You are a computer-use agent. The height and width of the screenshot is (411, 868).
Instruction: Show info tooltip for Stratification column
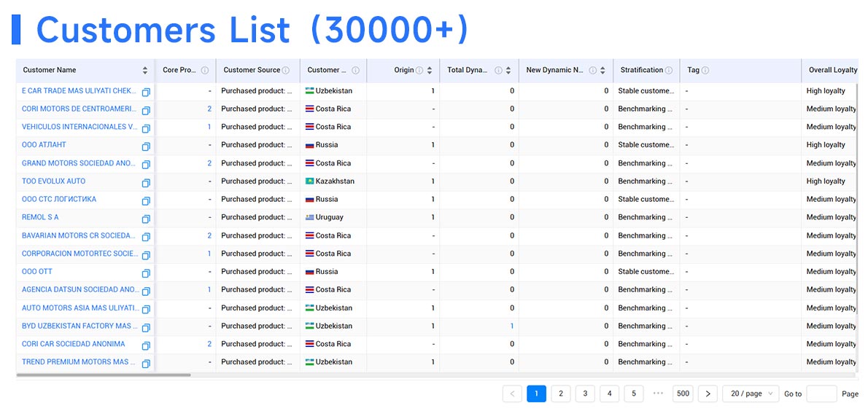click(669, 71)
